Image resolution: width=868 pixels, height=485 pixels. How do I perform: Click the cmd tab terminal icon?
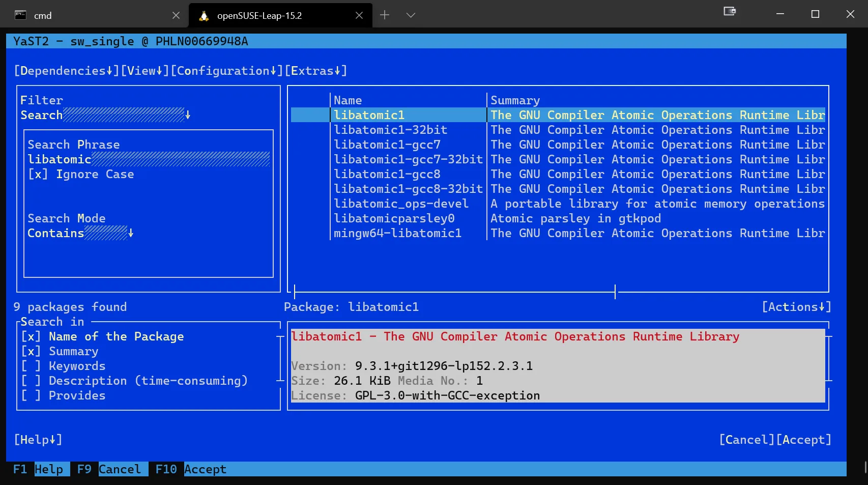[x=20, y=15]
